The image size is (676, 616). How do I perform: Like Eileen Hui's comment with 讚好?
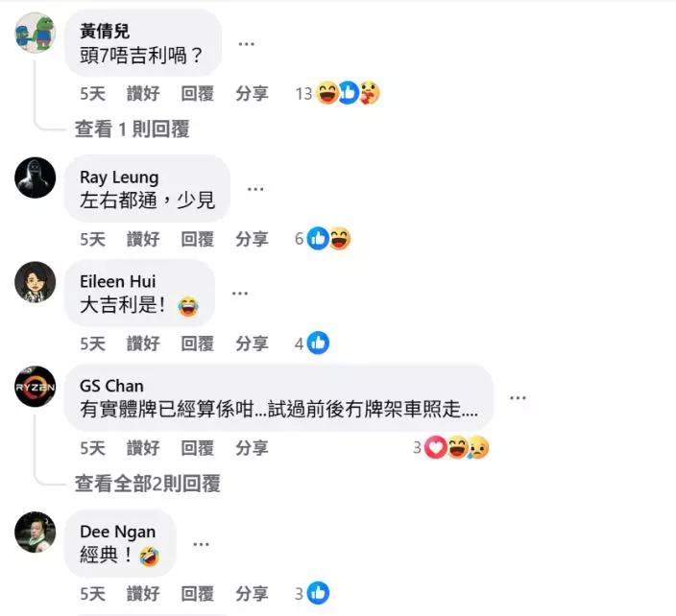coord(143,344)
